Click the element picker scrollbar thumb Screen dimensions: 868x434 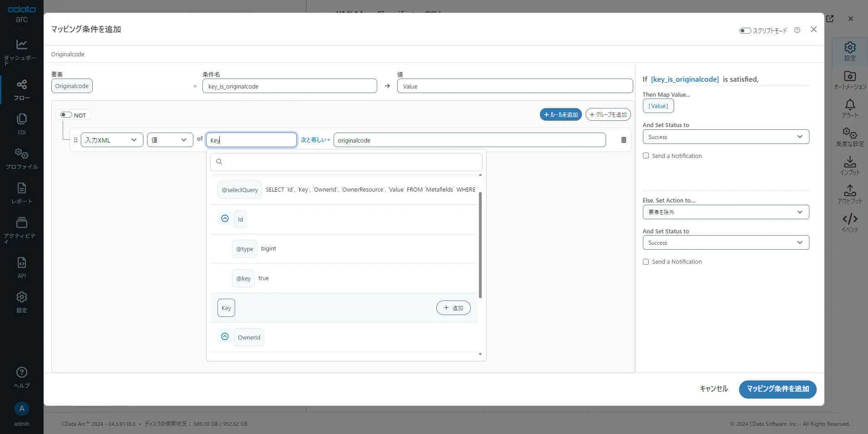(480, 245)
